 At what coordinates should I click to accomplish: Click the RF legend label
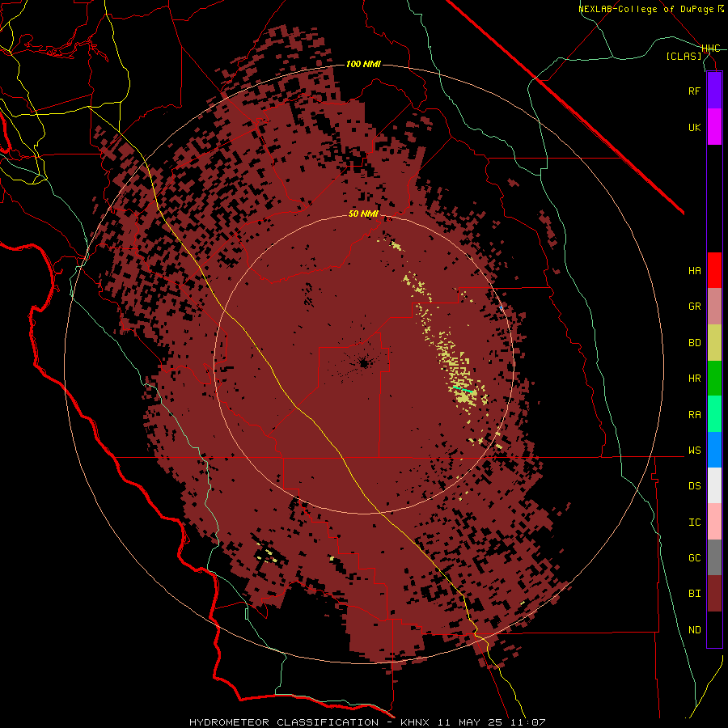(x=694, y=91)
